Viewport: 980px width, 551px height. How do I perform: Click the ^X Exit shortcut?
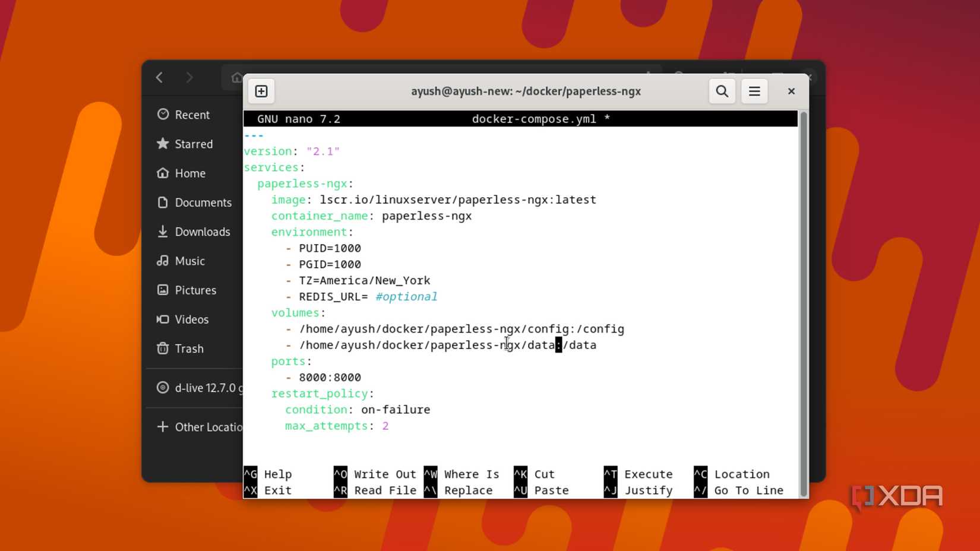coord(268,490)
